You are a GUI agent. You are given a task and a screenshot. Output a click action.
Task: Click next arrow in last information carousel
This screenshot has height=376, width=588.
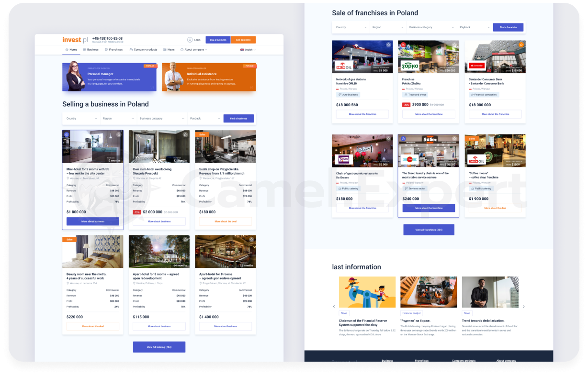click(523, 307)
